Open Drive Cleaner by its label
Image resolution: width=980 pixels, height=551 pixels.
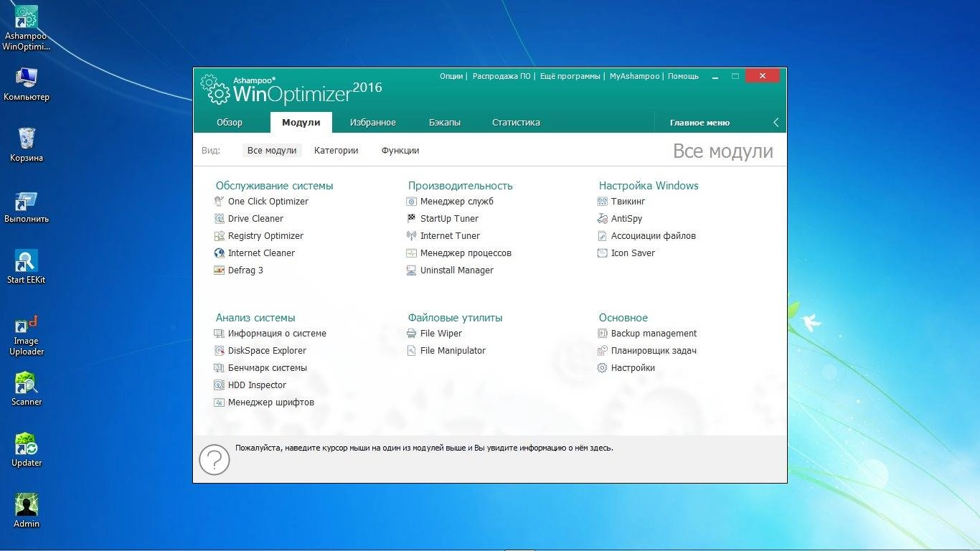pos(255,219)
